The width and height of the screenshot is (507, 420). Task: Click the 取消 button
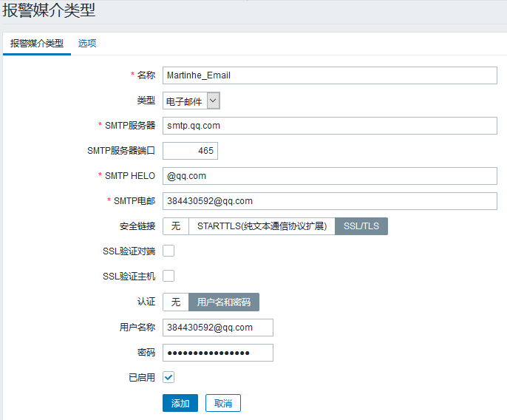point(223,403)
